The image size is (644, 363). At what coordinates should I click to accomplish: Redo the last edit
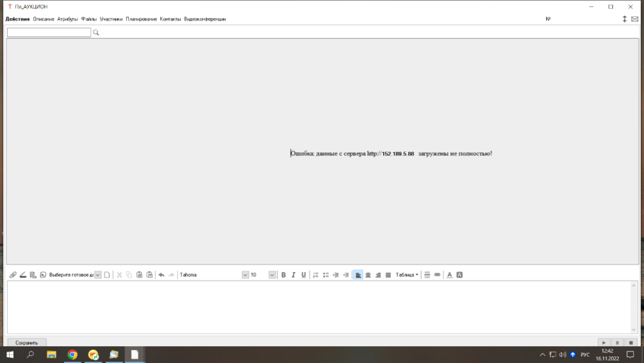(171, 275)
